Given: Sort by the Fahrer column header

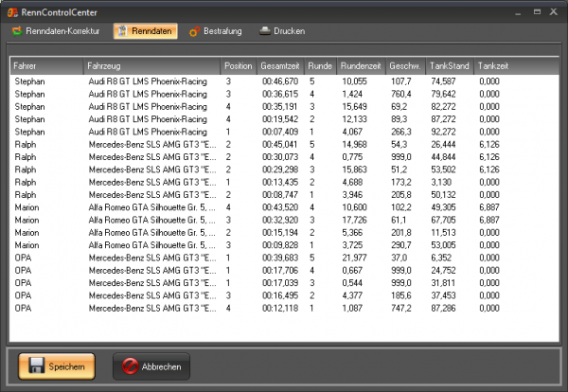Looking at the screenshot, I should coord(46,66).
